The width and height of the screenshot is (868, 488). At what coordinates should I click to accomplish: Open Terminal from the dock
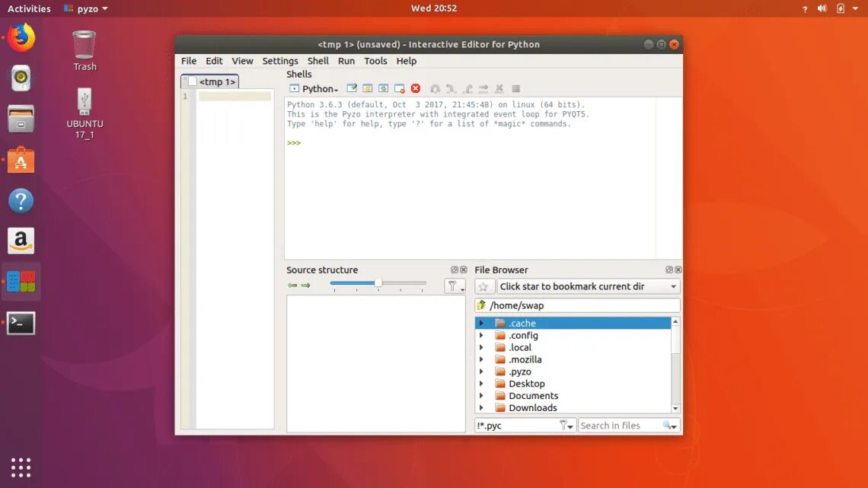coord(21,323)
